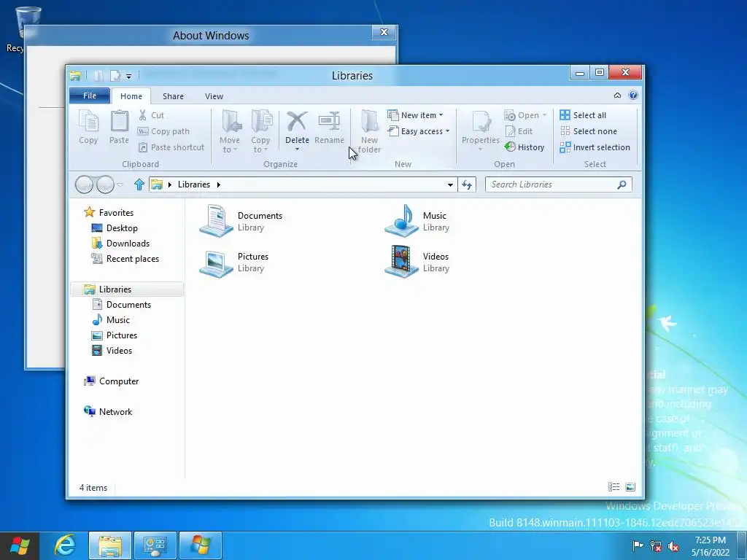Click the Action Center flag tray icon
Viewport: 747px width, 560px height.
click(638, 546)
